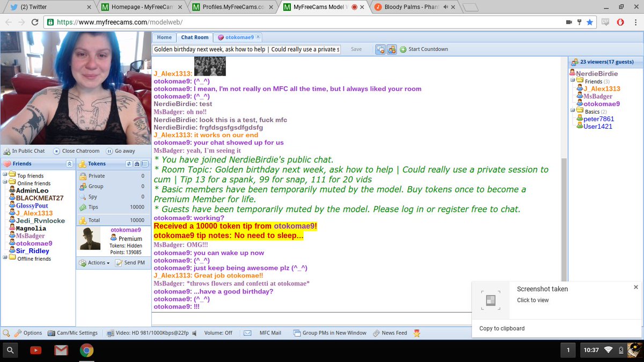Expand the Top friends folder

[5, 175]
